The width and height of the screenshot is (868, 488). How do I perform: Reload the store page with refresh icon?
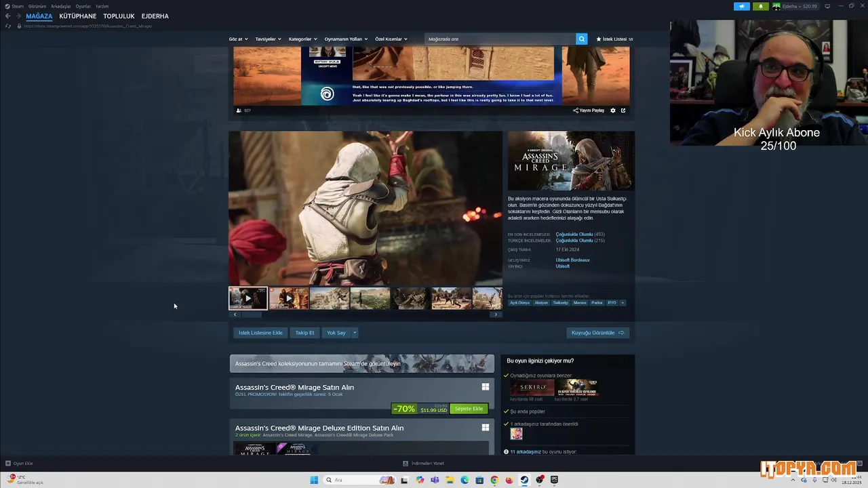pos(8,26)
